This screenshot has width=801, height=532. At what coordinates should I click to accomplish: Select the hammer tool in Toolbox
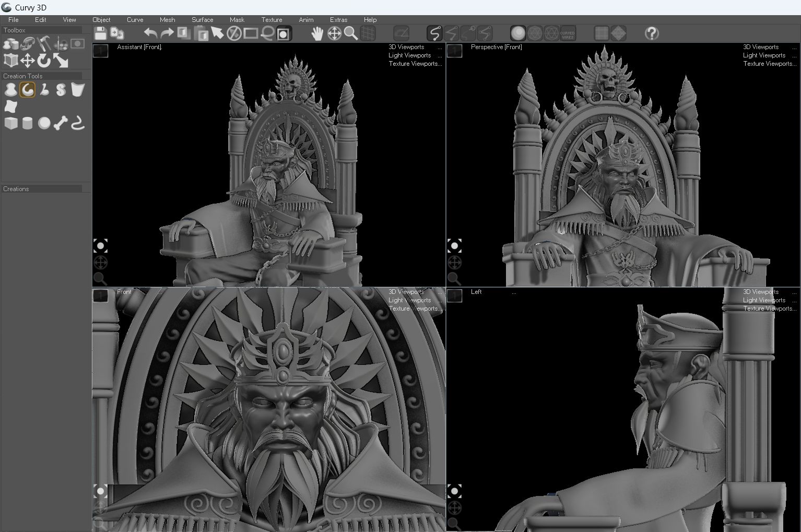point(44,43)
